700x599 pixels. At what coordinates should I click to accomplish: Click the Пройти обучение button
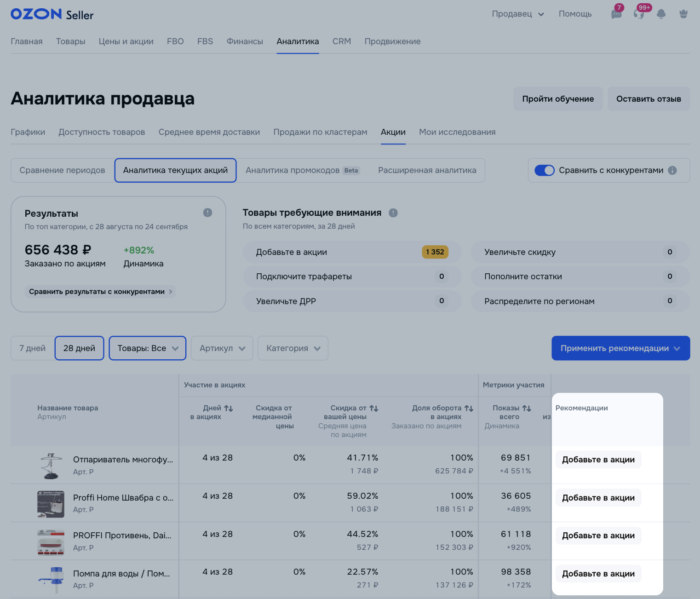tap(558, 99)
